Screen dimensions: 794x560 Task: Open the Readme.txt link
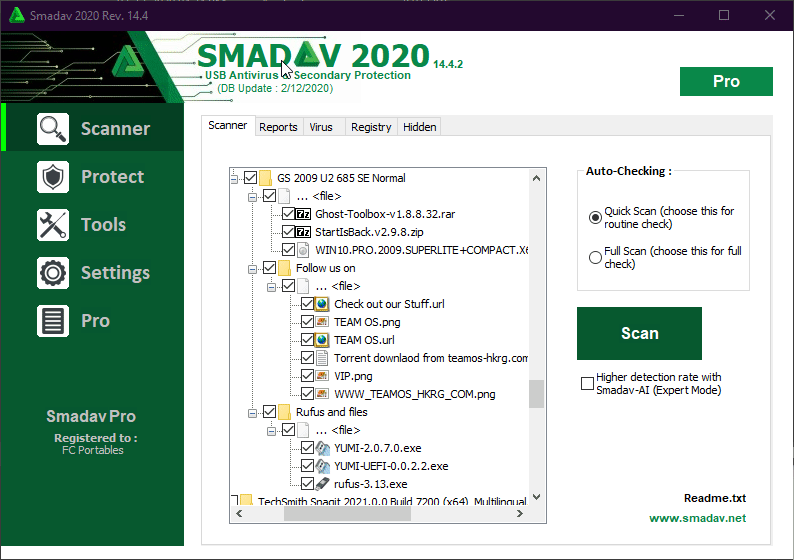[715, 498]
